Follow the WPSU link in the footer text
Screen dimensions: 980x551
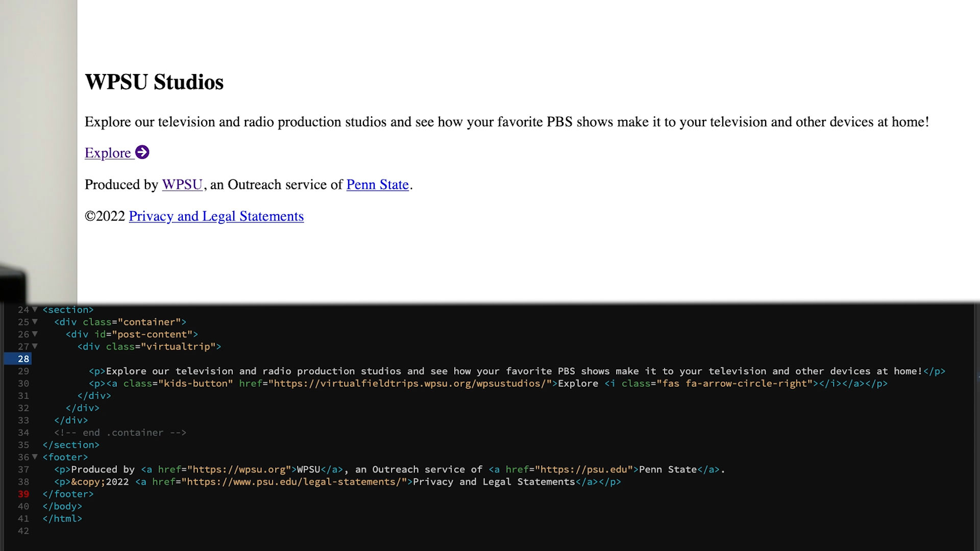182,184
